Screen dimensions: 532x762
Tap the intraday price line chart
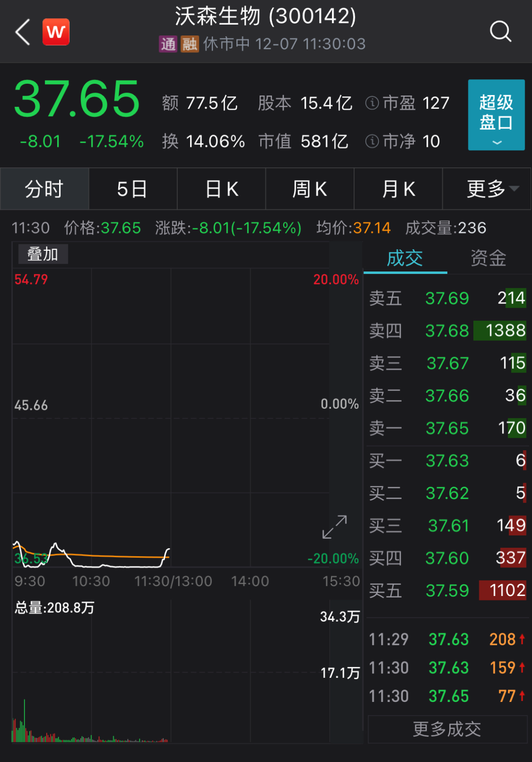tap(170, 419)
